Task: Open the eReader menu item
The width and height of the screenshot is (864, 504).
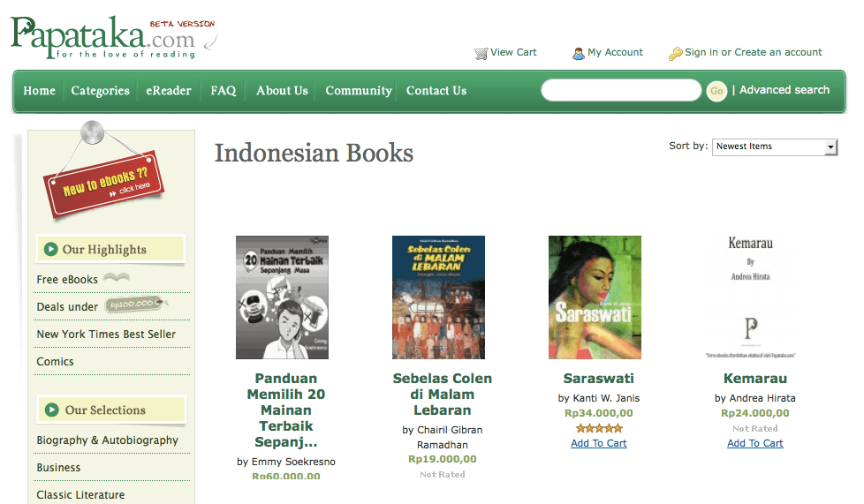Action: click(x=169, y=90)
